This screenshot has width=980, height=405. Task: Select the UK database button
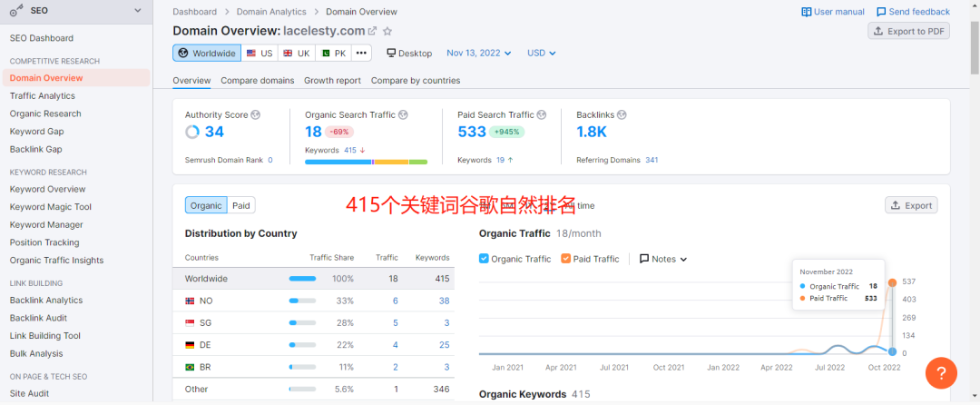pos(297,54)
